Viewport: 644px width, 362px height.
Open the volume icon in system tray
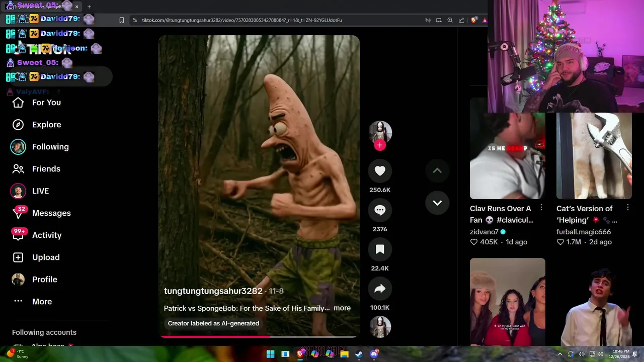tap(582, 354)
